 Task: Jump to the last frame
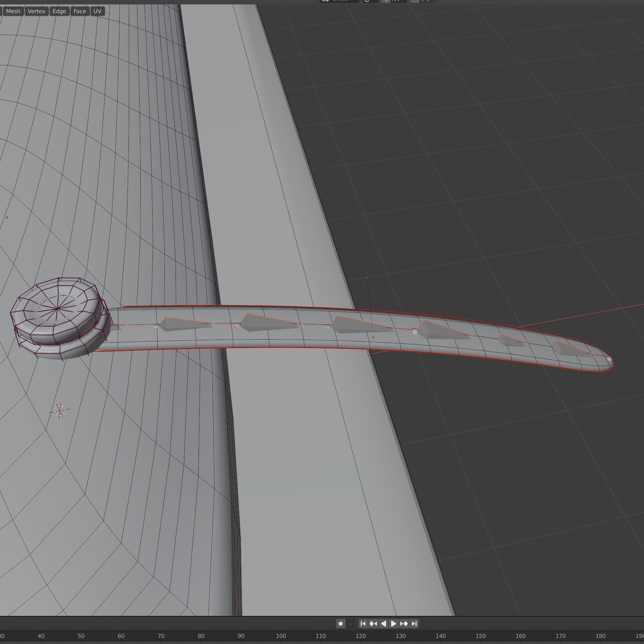414,623
